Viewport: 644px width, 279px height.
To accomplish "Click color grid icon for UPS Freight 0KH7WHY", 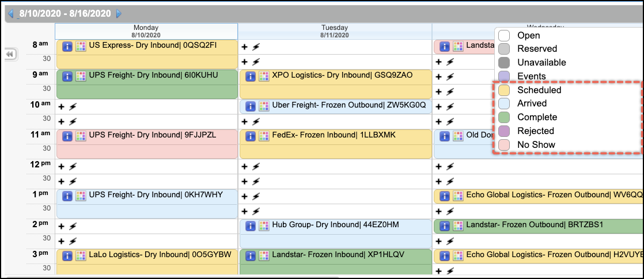I will point(81,196).
